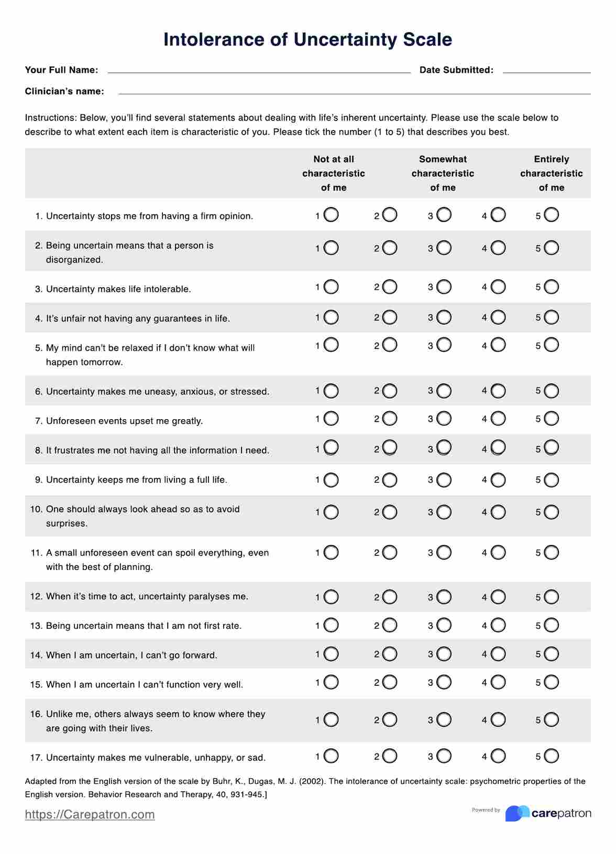Select rating 2 for question 2
Screen dimensions: 616x854
pyautogui.click(x=390, y=248)
